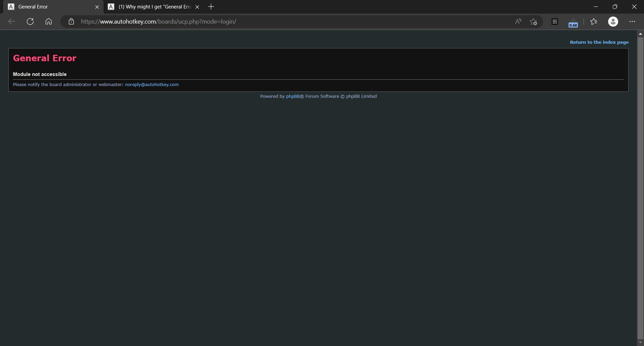Go to the browser Home icon
This screenshot has width=644, height=346.
click(x=48, y=22)
